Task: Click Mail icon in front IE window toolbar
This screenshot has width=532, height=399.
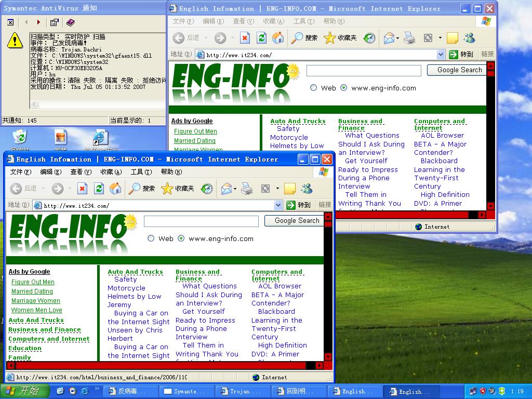Action: coord(227,188)
